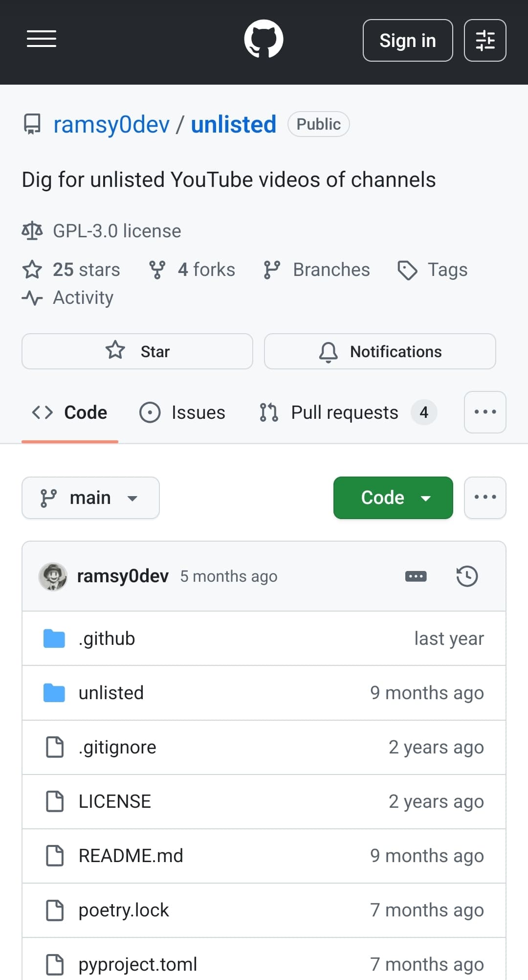Open more file actions ellipsis menu
This screenshot has height=980, width=528.
(x=484, y=498)
